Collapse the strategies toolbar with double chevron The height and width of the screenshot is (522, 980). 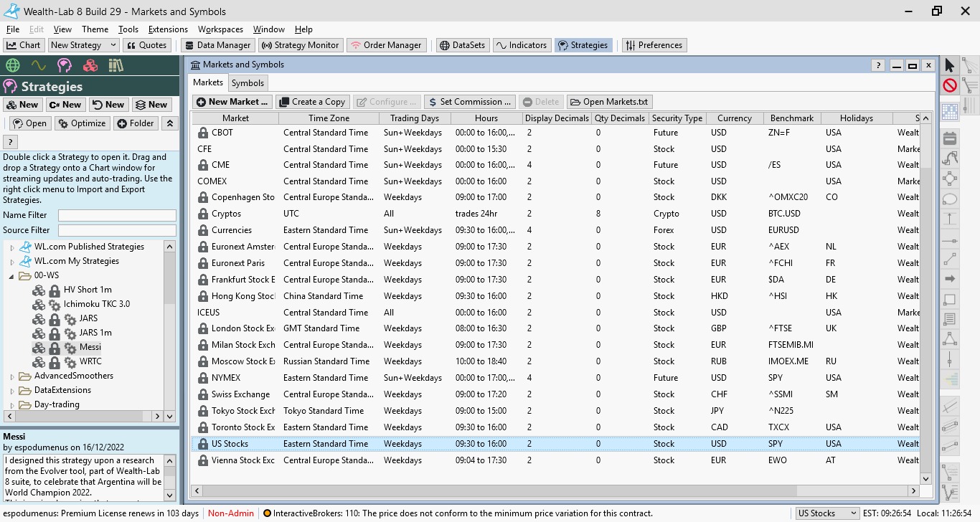[x=170, y=123]
